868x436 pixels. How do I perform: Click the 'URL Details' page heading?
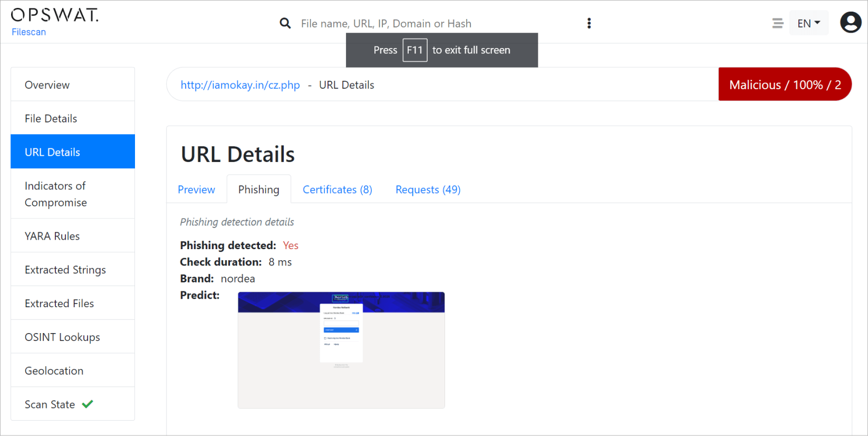pos(238,155)
